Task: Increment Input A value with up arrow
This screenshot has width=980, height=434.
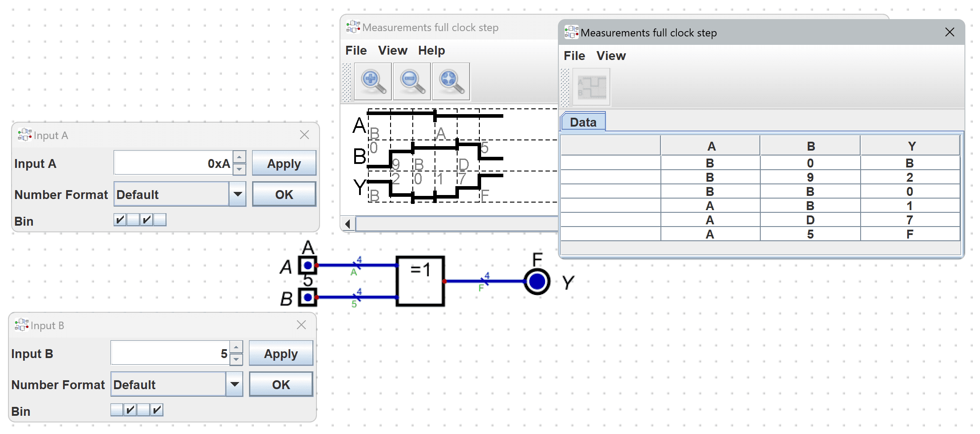Action: tap(239, 157)
